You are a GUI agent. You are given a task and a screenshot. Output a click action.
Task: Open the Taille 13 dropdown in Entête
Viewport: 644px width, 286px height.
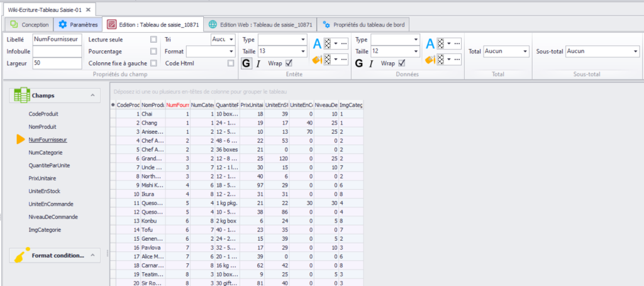(303, 52)
